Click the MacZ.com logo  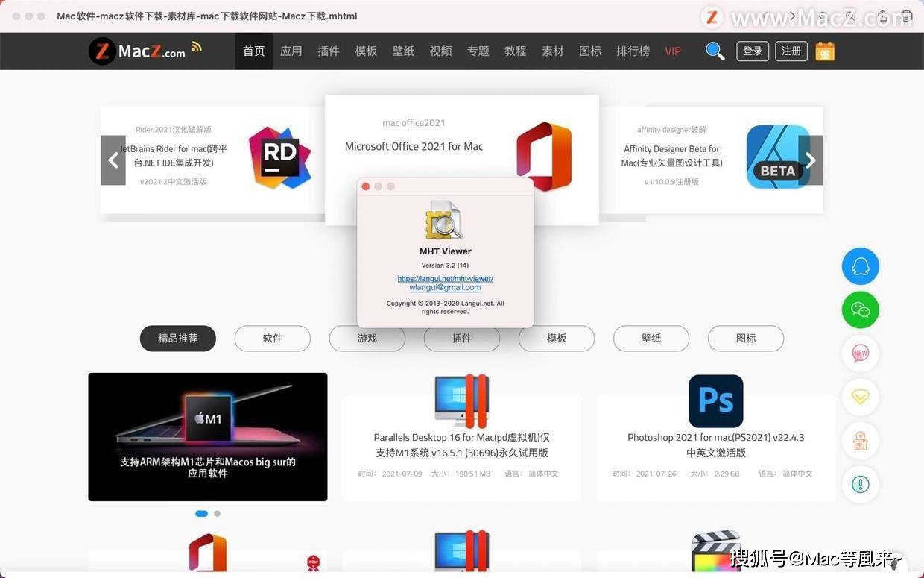137,51
